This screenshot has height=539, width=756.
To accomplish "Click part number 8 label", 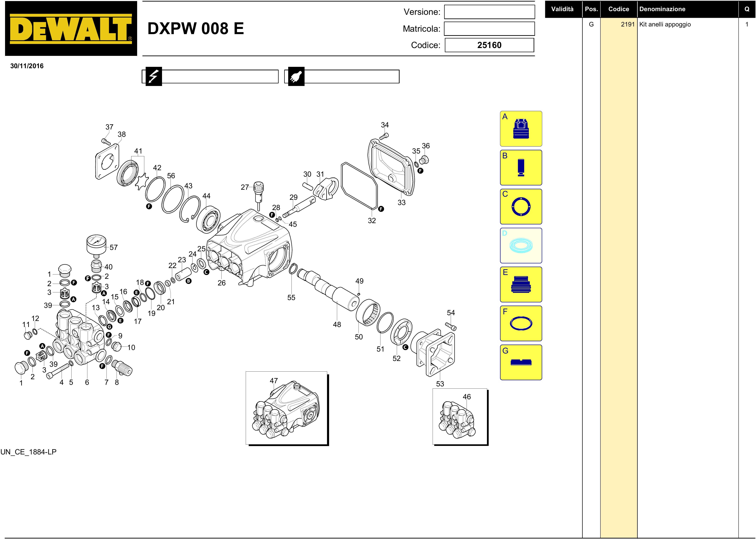I will click(117, 382).
